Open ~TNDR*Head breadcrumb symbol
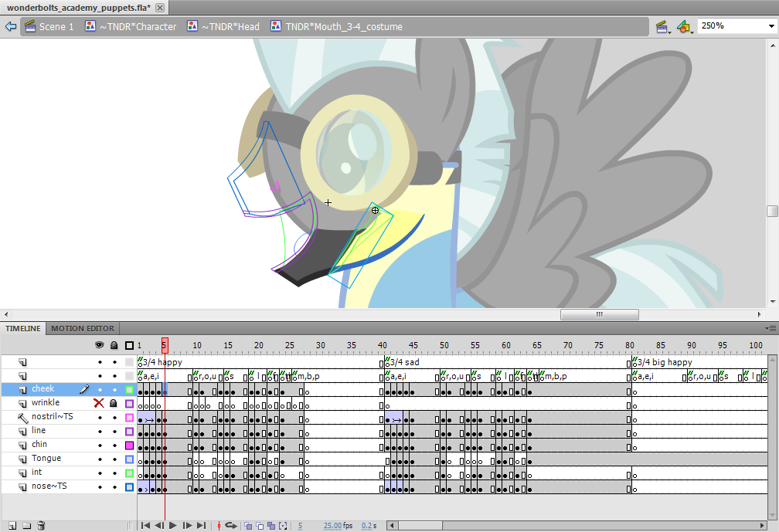This screenshot has height=532, width=779. 223,27
